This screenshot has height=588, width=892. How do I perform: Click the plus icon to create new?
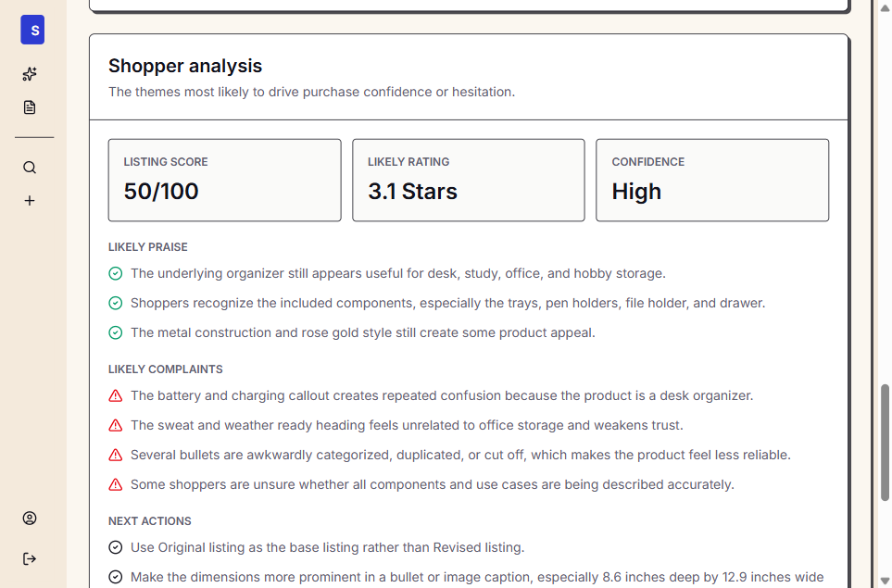tap(30, 201)
